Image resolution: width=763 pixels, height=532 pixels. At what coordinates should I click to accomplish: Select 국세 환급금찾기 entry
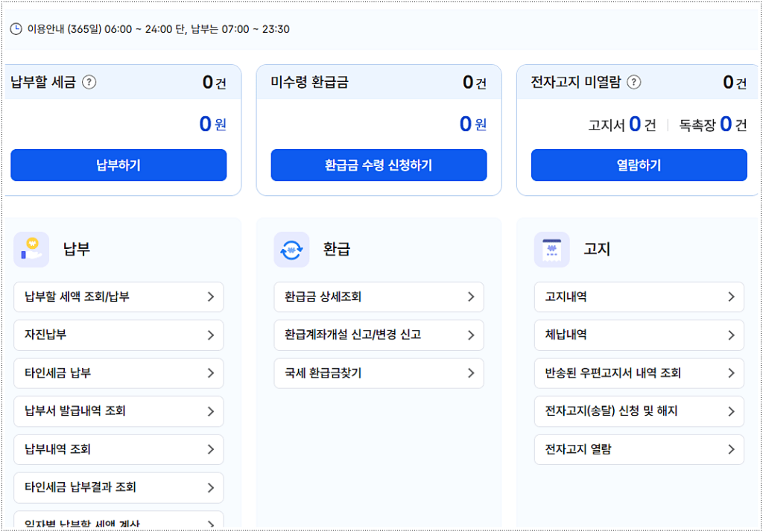pyautogui.click(x=379, y=373)
